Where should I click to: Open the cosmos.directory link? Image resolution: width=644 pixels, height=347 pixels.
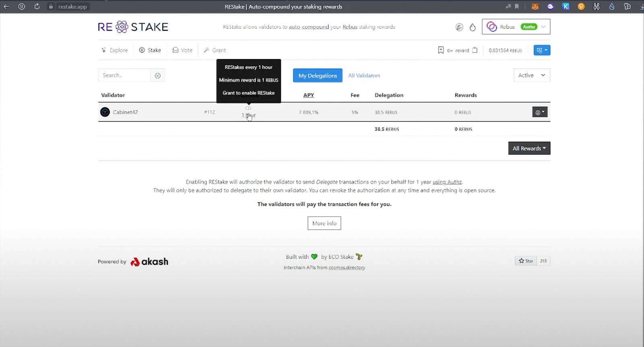[x=347, y=268]
